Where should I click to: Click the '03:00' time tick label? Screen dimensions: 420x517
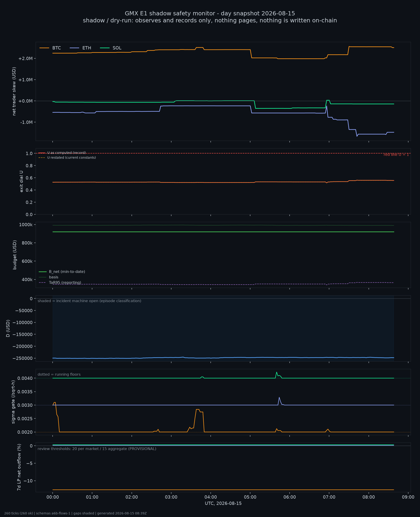171,497
